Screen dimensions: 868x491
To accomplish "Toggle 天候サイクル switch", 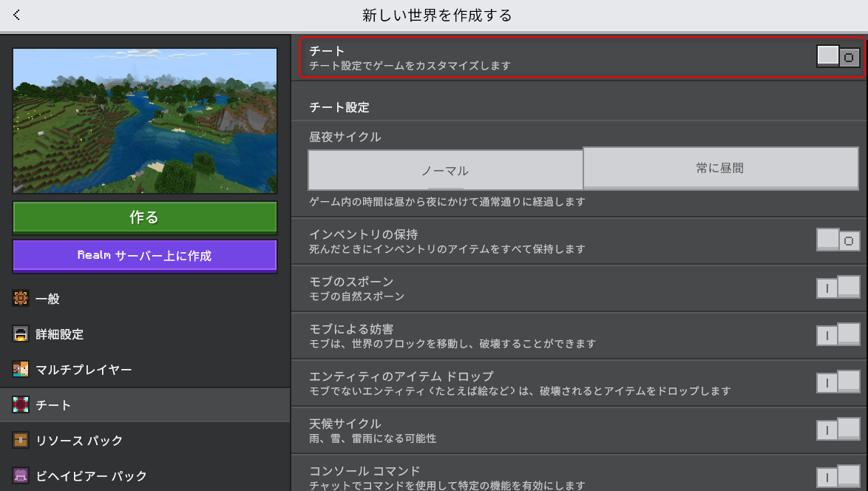I will coord(838,430).
